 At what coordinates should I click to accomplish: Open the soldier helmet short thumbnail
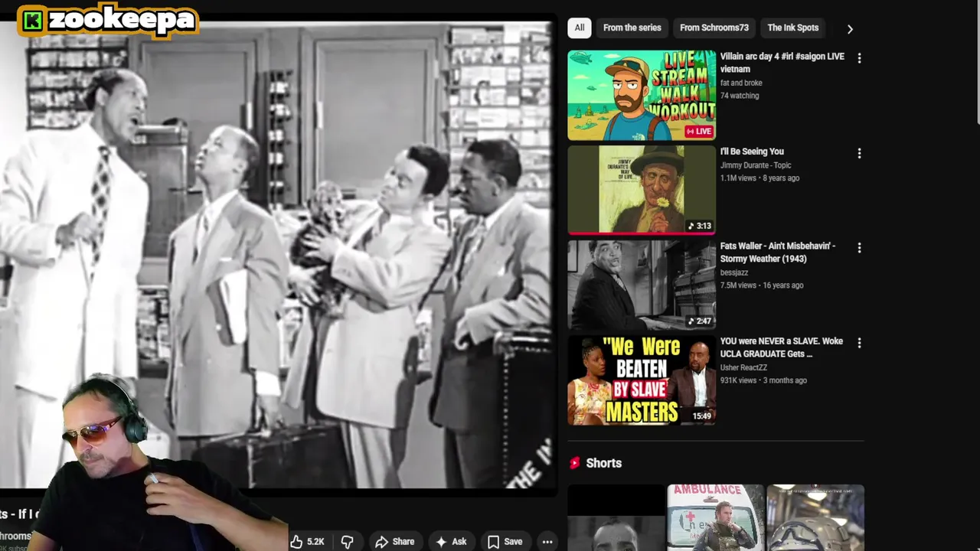[x=815, y=518]
